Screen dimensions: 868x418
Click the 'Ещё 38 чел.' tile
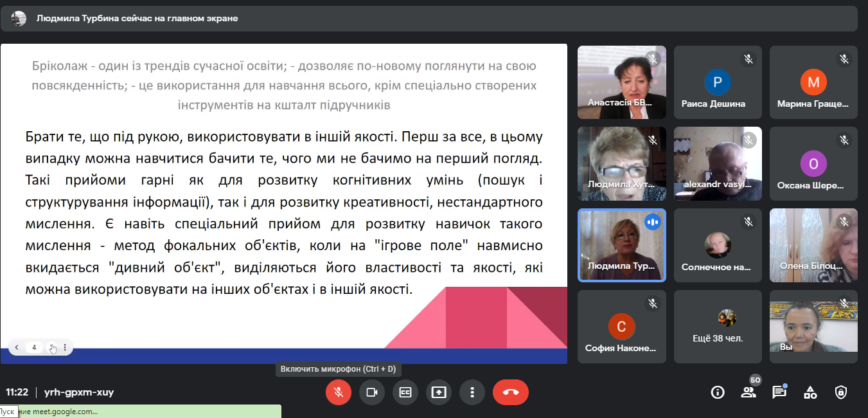(x=718, y=327)
